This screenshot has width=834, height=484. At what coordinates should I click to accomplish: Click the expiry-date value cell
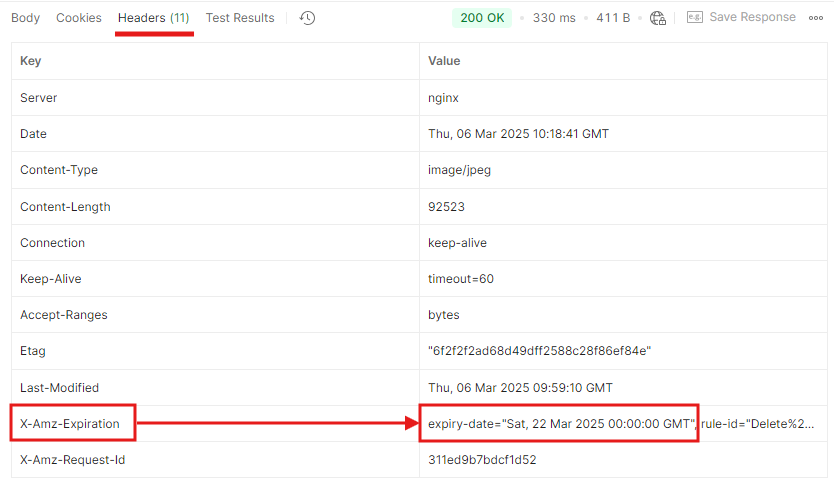558,424
